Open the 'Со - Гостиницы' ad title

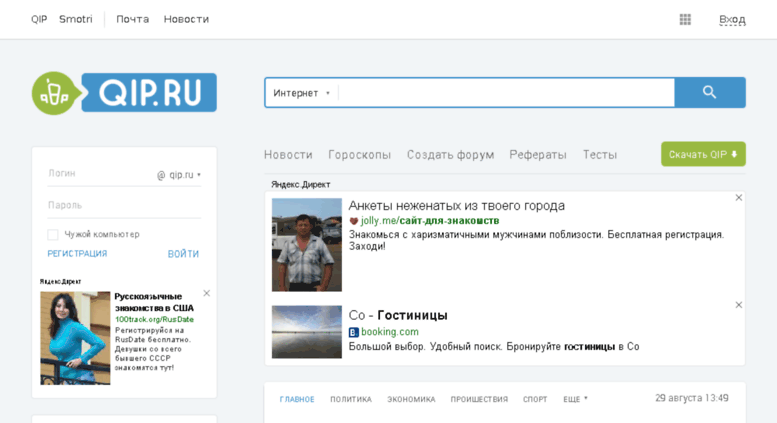tap(398, 315)
